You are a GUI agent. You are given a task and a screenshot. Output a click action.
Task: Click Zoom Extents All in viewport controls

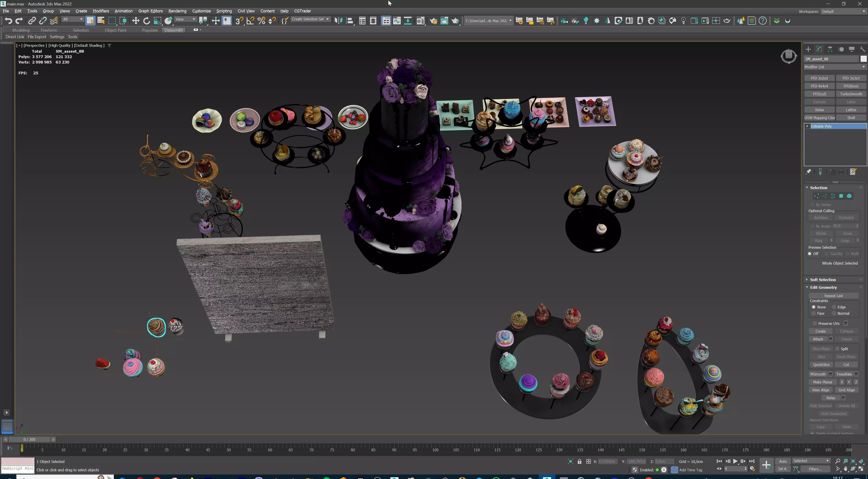click(862, 461)
